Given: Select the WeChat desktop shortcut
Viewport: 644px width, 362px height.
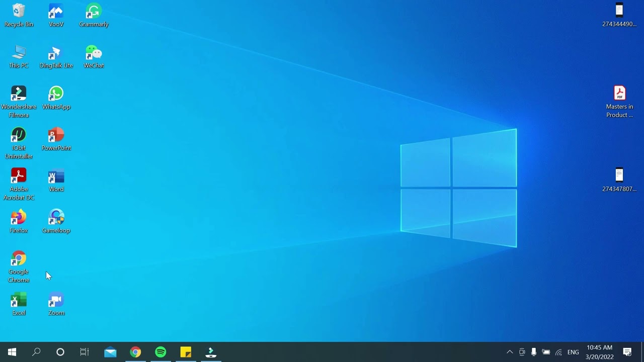Looking at the screenshot, I should pyautogui.click(x=94, y=56).
